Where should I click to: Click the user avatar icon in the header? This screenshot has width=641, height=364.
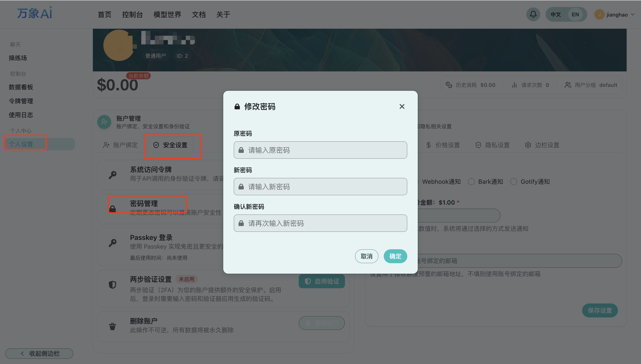(599, 15)
